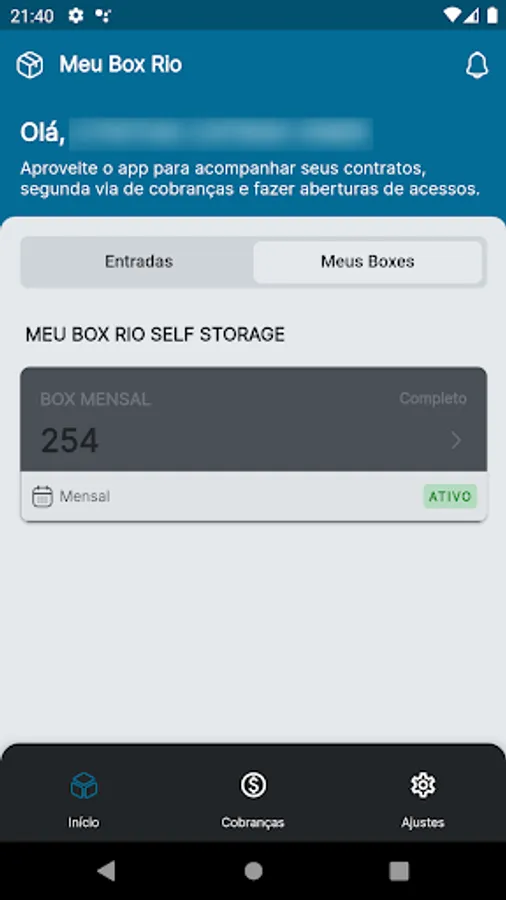The image size is (506, 900).
Task: Open notifications bell icon
Action: (x=477, y=65)
